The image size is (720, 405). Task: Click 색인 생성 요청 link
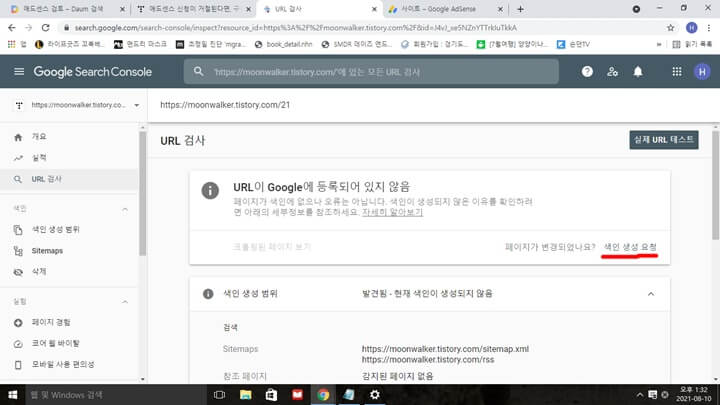630,247
